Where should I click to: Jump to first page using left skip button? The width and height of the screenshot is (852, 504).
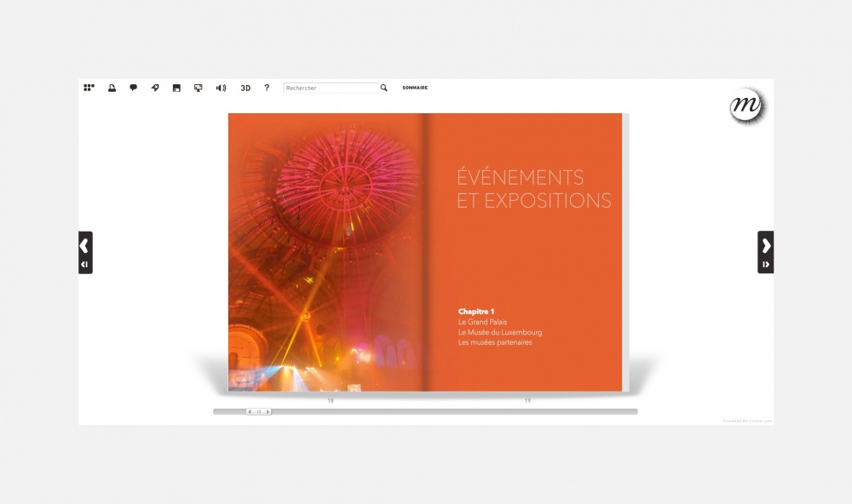pyautogui.click(x=84, y=265)
